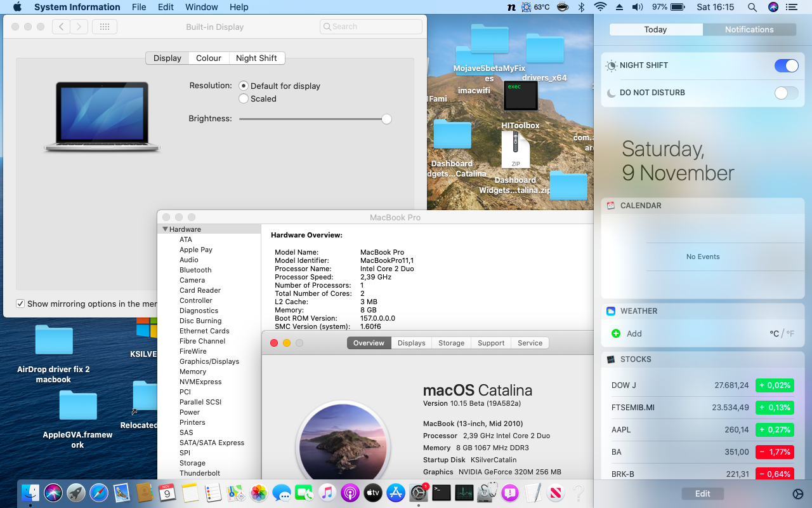Open Spotlight search in menu bar
812x508 pixels.
(752, 7)
